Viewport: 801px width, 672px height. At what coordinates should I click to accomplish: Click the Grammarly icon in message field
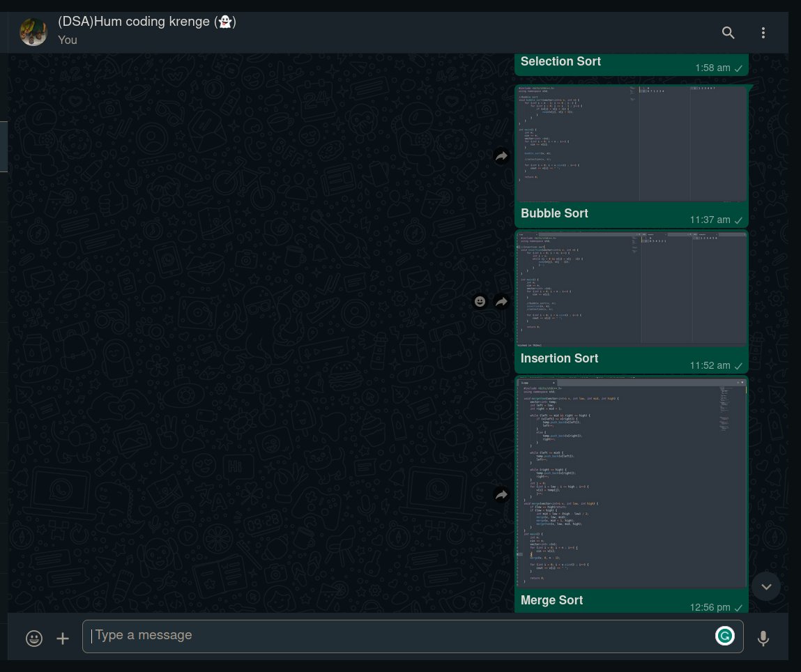[724, 636]
